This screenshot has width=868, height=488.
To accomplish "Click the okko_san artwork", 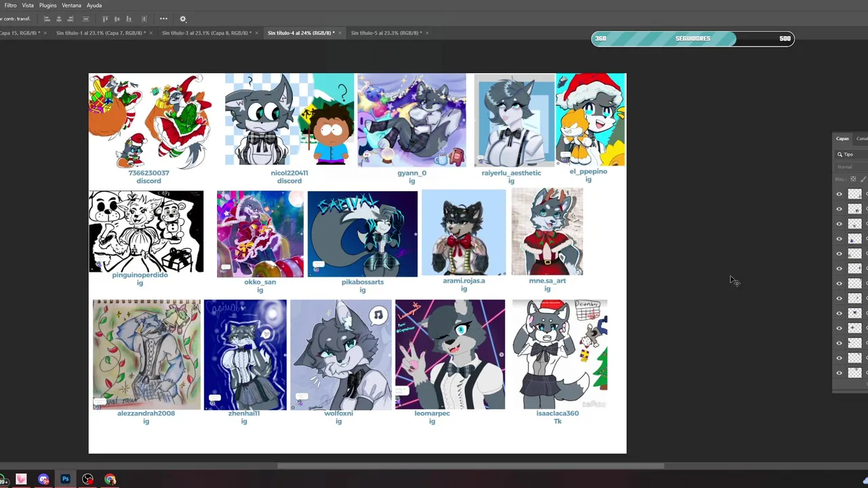I will tap(260, 234).
